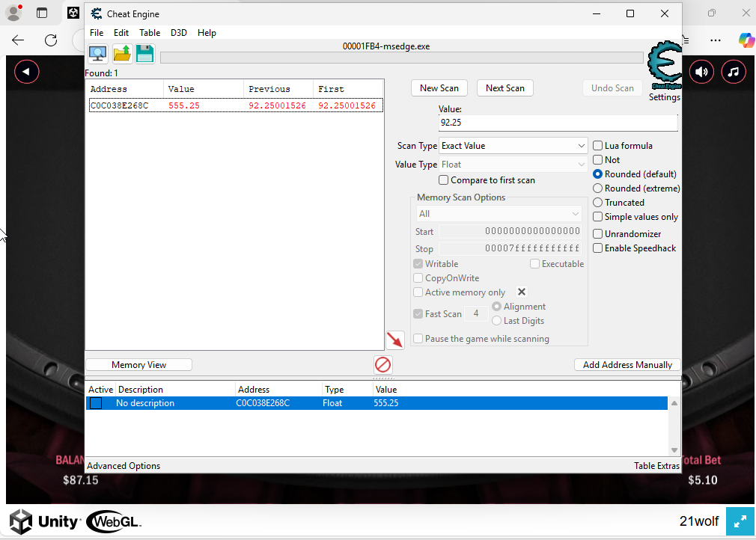Open Cheat Engine Settings logo
756x540 pixels.
click(664, 67)
